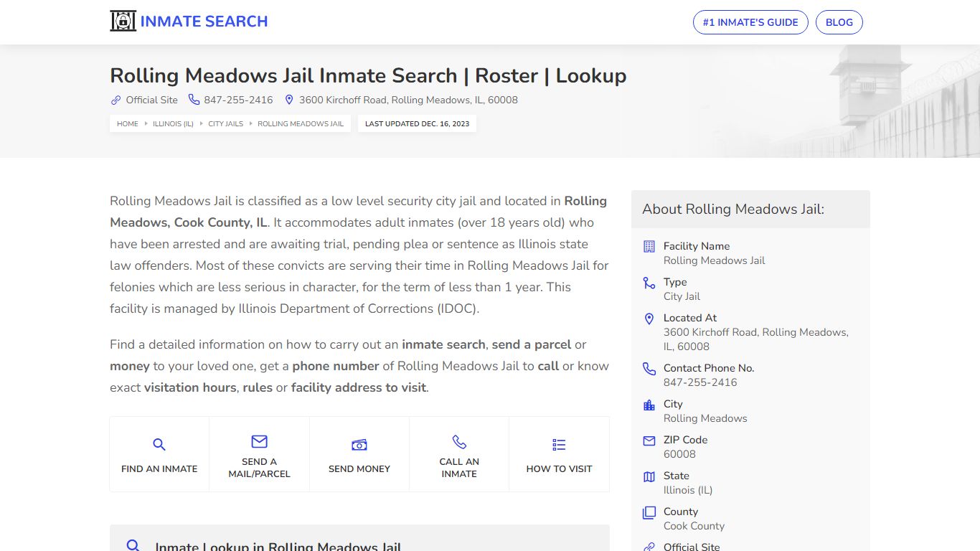Click the Inmate Lookup in Rolling Meadows Jail heading

coord(278,547)
